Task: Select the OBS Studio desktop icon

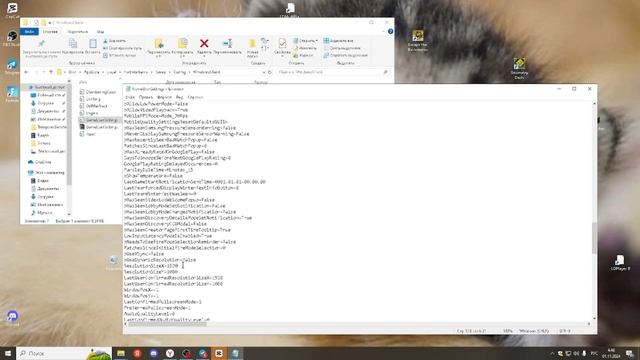Action: 12,38
